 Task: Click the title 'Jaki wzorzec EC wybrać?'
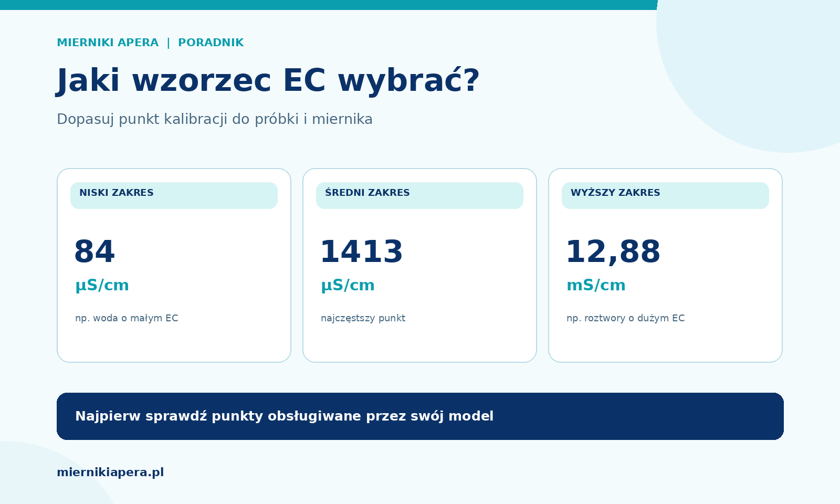click(268, 81)
